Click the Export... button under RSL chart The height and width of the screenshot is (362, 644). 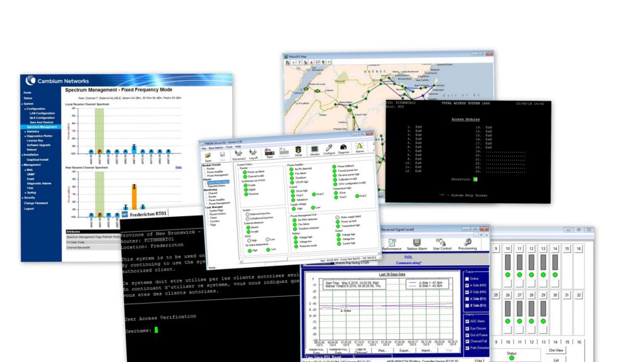(x=404, y=351)
